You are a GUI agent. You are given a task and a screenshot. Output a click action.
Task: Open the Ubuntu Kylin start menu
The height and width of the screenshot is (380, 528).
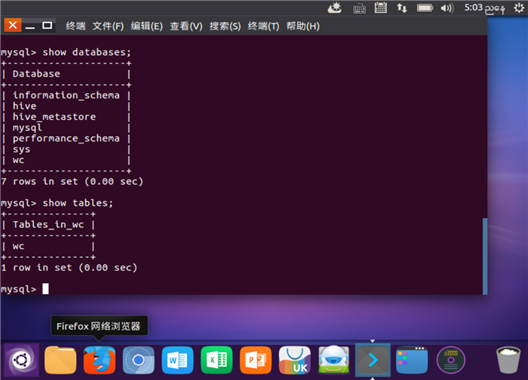point(21,360)
